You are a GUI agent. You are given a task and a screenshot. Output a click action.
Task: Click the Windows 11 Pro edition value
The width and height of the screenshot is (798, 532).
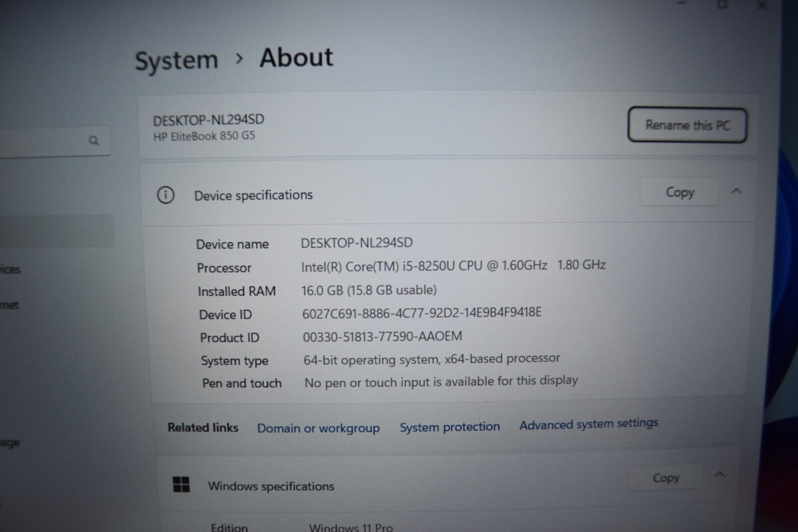(x=351, y=527)
